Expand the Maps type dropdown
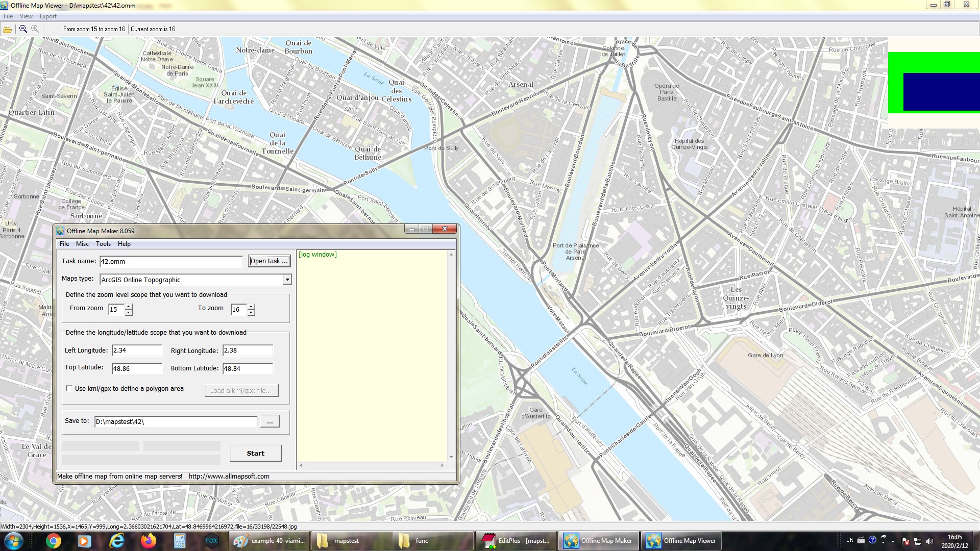This screenshot has width=980, height=551. click(287, 280)
